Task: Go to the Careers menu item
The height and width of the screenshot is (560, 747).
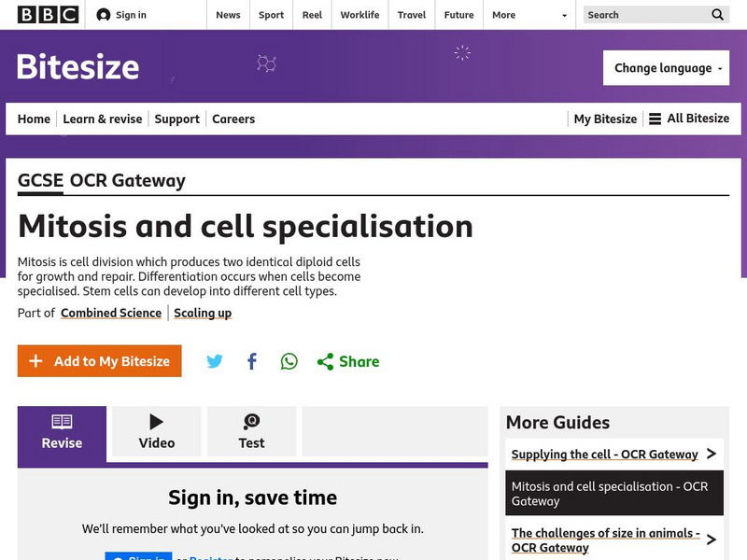Action: (233, 119)
